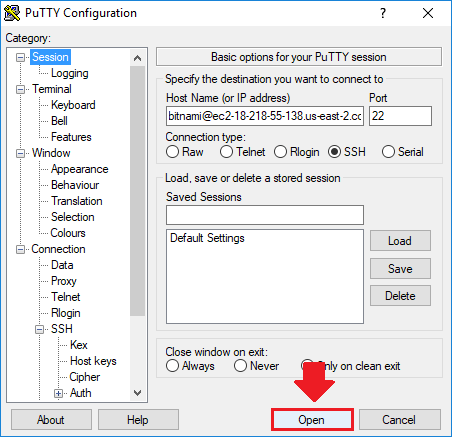
Task: Go to the Proxy category
Action: pyautogui.click(x=64, y=281)
